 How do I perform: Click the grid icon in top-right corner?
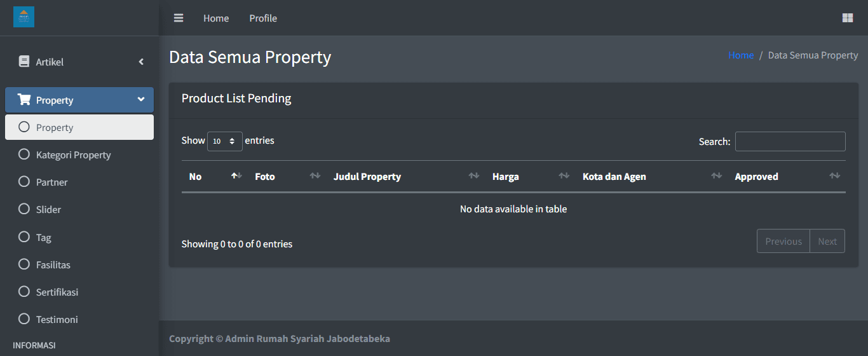[x=847, y=18]
